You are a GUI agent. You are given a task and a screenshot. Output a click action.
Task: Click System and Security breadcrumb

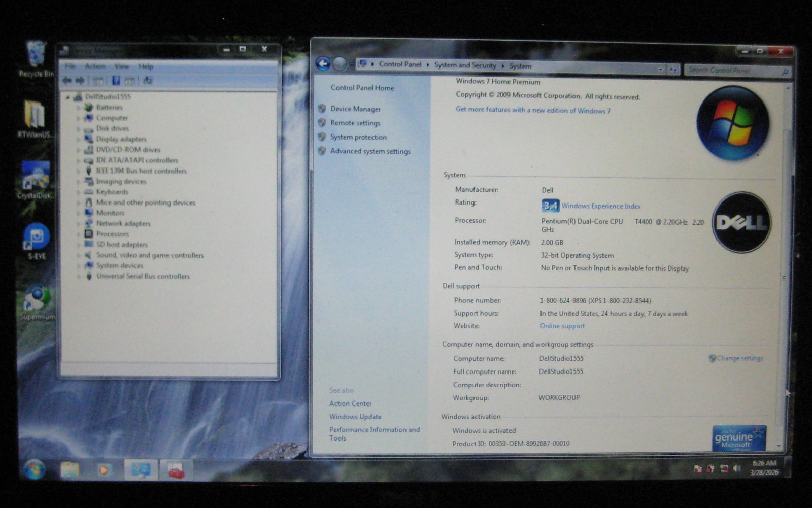tap(465, 65)
